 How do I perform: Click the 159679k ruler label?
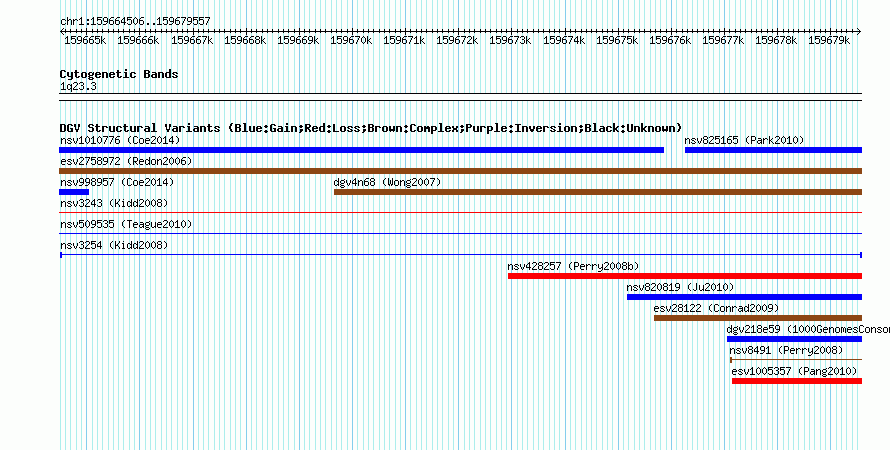pyautogui.click(x=829, y=40)
